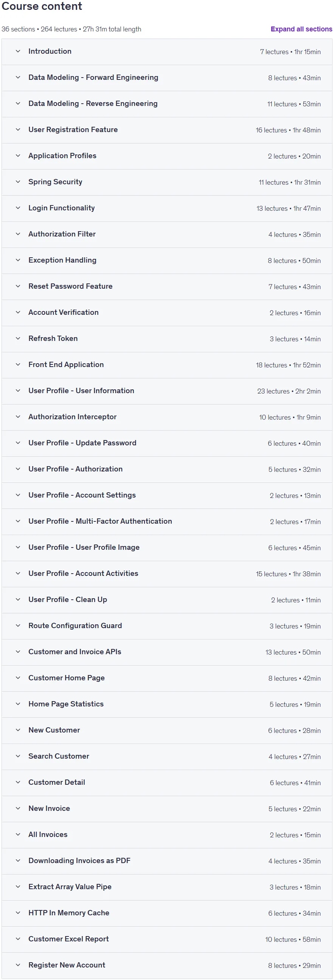Expand the Refresh Token chevron arrow

[18, 339]
